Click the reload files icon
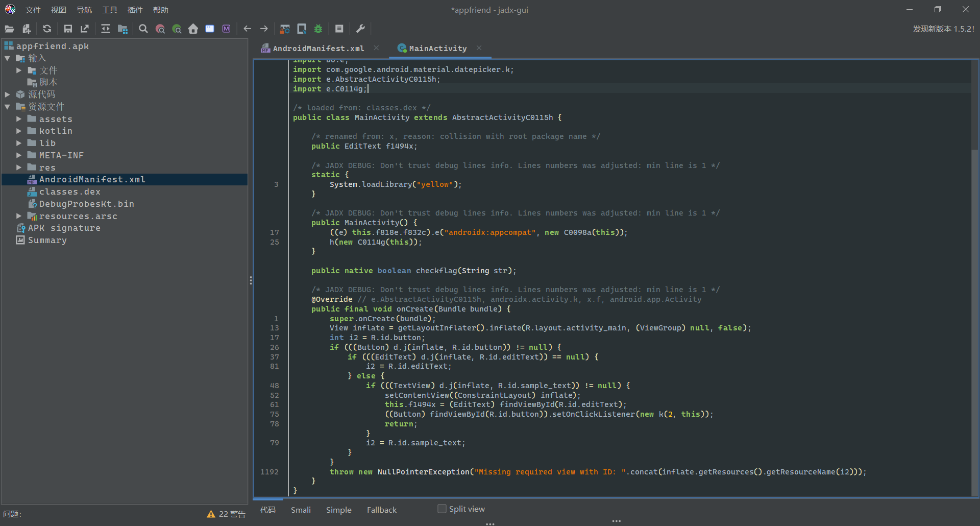 point(47,29)
